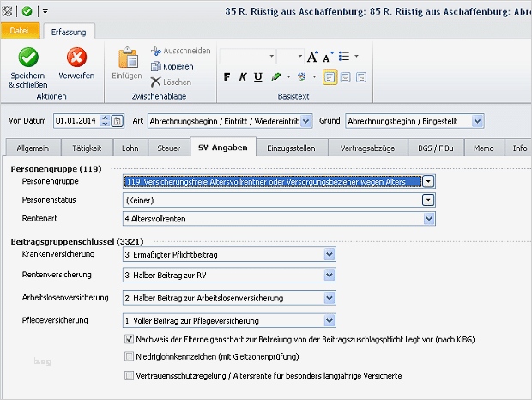Open the Art dropdown
Image resolution: width=532 pixels, height=400 pixels.
point(305,121)
